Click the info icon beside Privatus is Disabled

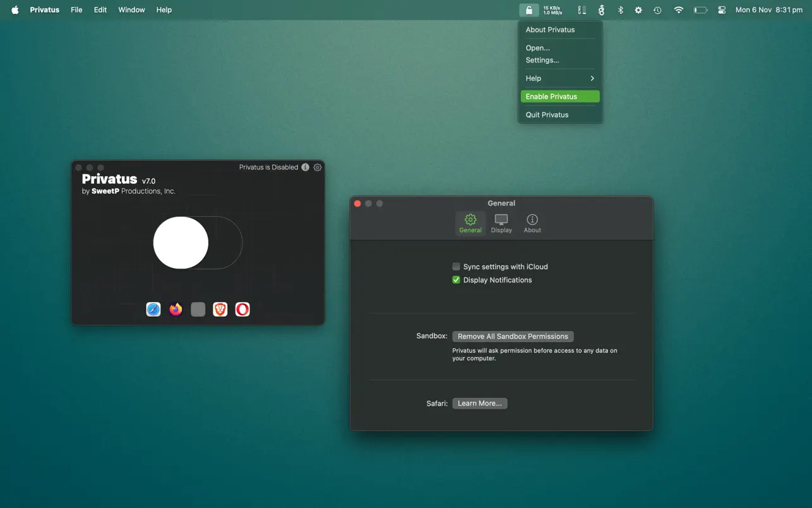[306, 167]
